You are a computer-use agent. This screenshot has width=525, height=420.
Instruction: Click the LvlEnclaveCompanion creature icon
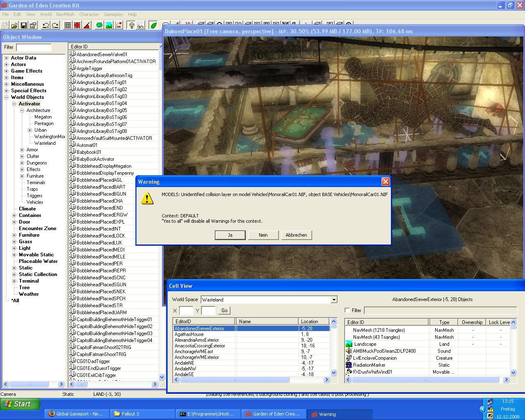(349, 358)
